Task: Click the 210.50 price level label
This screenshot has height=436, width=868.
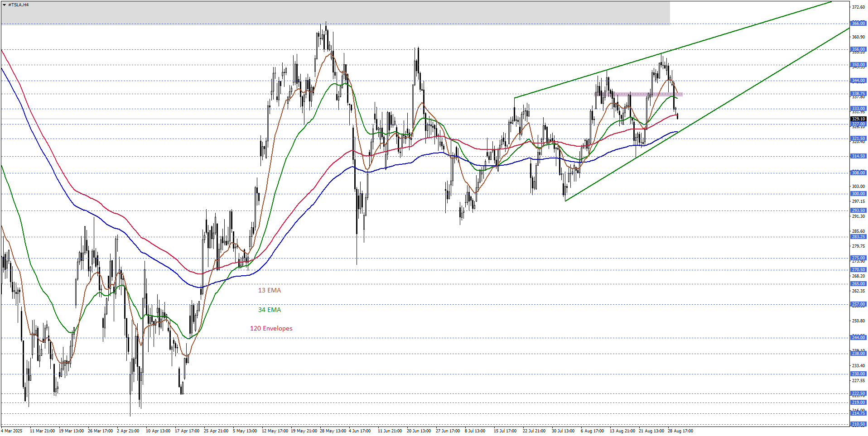Action: tap(858, 424)
